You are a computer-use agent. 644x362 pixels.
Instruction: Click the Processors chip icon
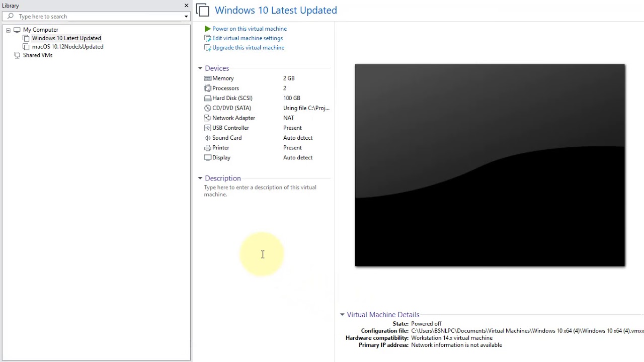pos(207,88)
